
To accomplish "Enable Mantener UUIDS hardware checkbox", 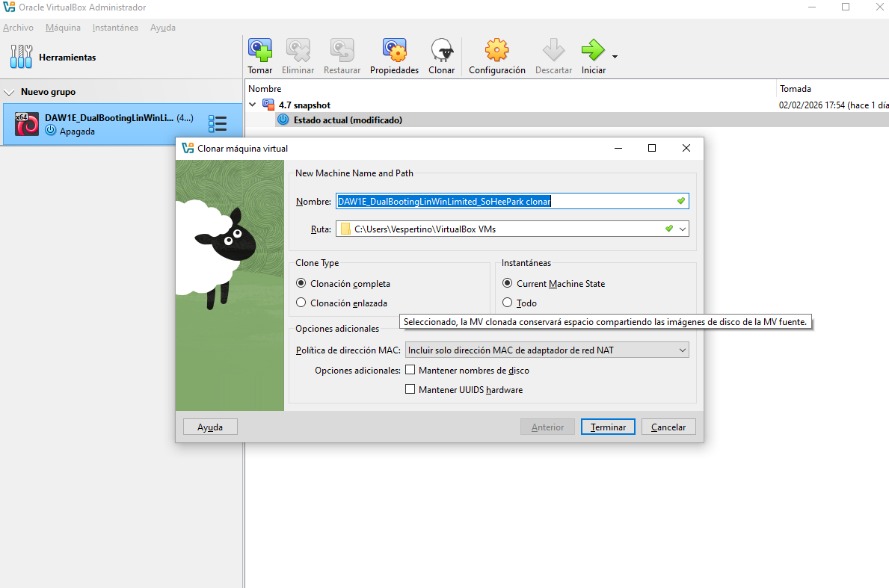I will click(410, 389).
